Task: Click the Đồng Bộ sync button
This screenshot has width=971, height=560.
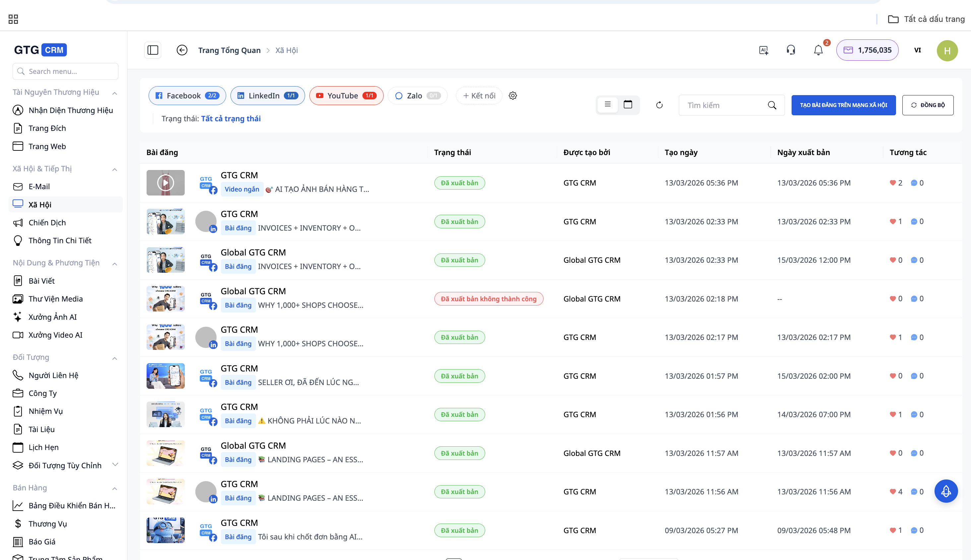Action: [x=928, y=105]
